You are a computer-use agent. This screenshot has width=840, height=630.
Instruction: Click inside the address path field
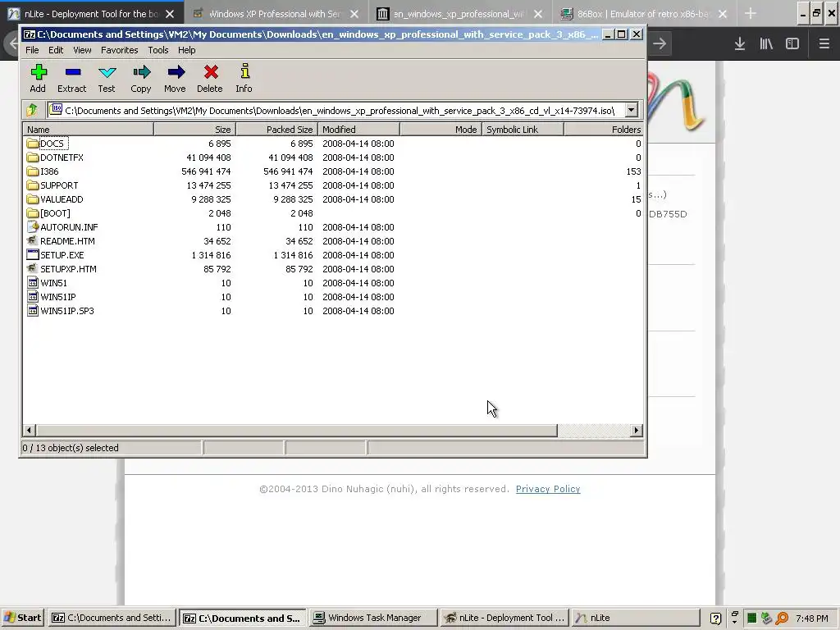click(x=339, y=111)
